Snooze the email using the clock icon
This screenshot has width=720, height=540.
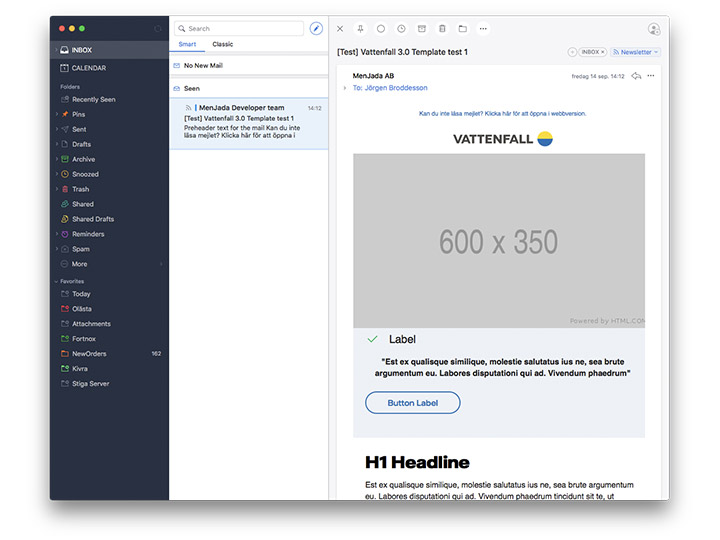tap(401, 28)
